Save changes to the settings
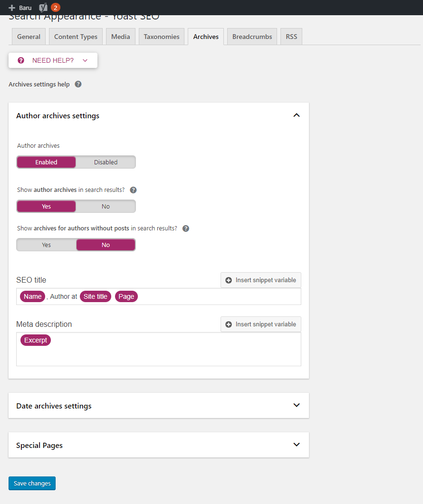Image resolution: width=423 pixels, height=504 pixels. 32,484
